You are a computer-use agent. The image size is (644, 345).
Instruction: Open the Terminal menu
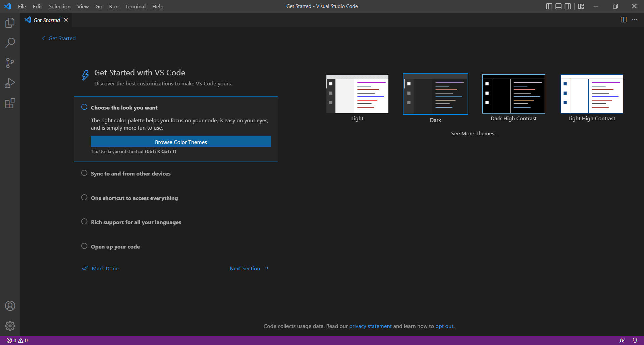tap(135, 6)
